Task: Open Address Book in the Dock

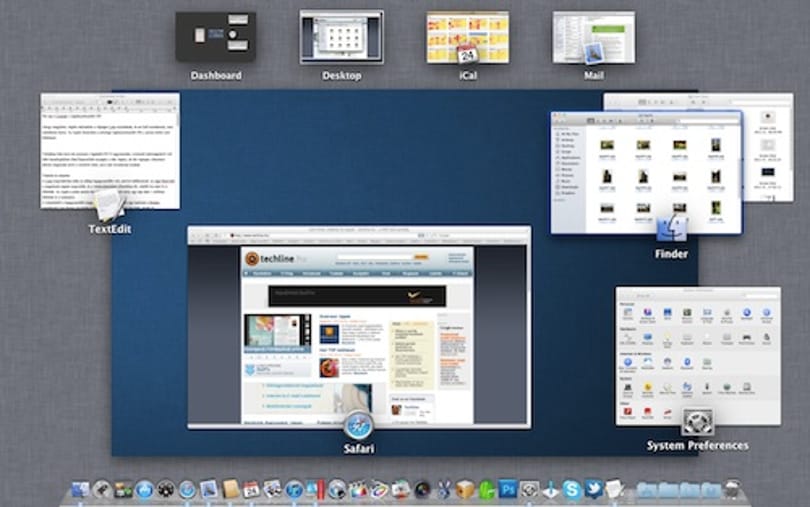Action: [230, 489]
